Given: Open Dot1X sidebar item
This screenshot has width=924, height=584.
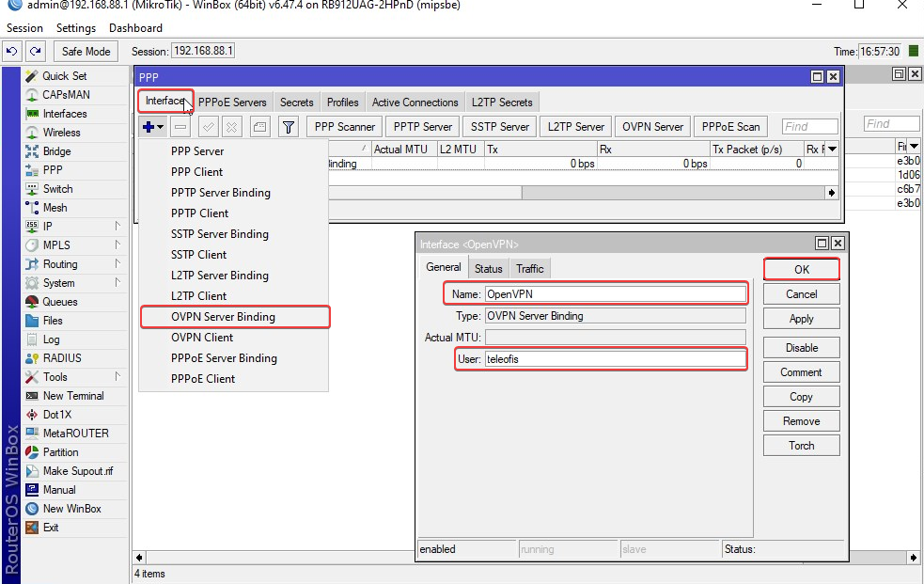Looking at the screenshot, I should tap(57, 415).
